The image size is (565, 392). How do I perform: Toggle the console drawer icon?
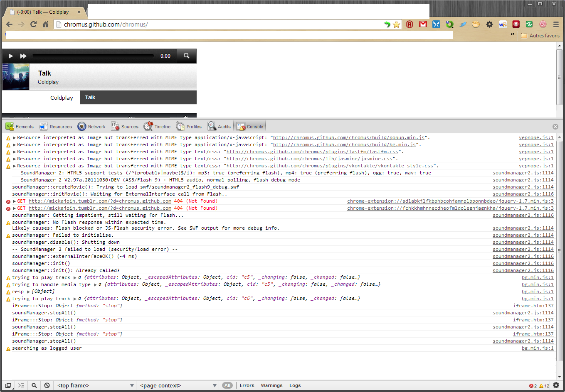22,385
